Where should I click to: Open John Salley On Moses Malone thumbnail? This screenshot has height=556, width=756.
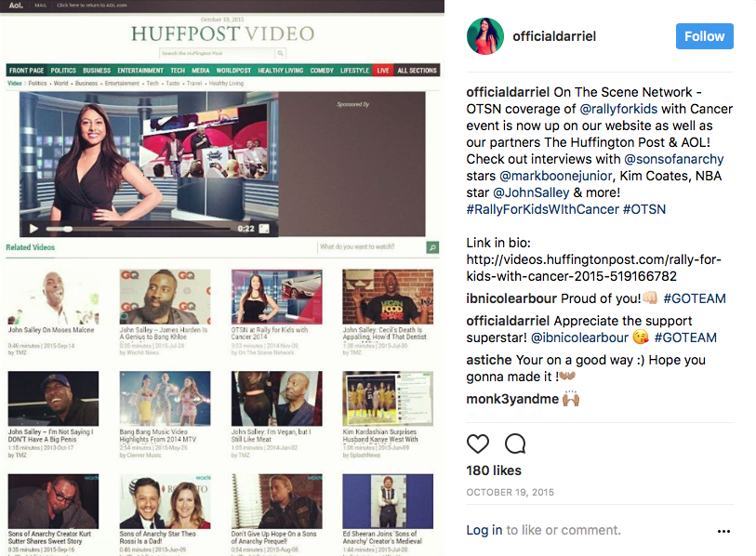pos(53,297)
